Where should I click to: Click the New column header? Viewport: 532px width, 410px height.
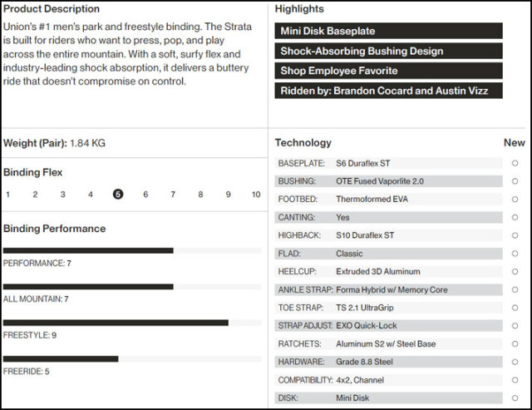[515, 143]
